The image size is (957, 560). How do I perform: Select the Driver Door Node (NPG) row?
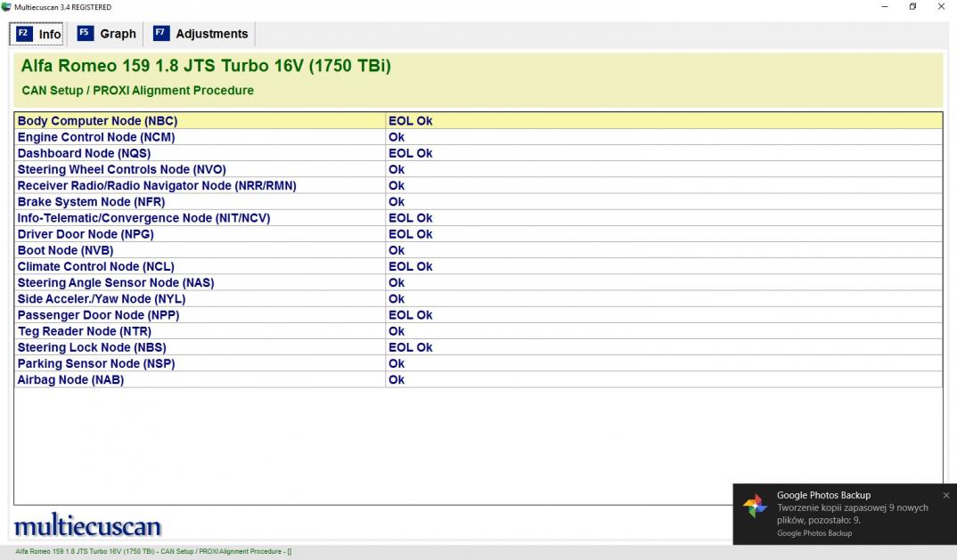pos(478,234)
